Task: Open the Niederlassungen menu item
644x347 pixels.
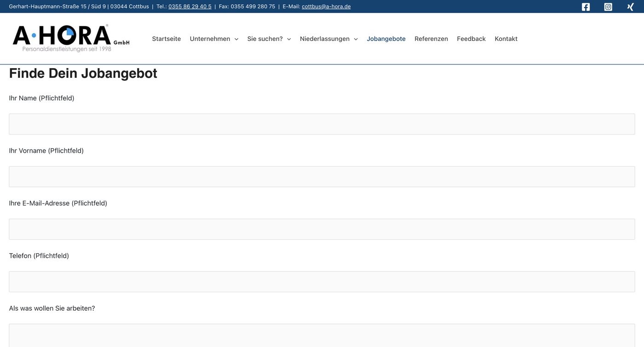Action: click(x=325, y=39)
